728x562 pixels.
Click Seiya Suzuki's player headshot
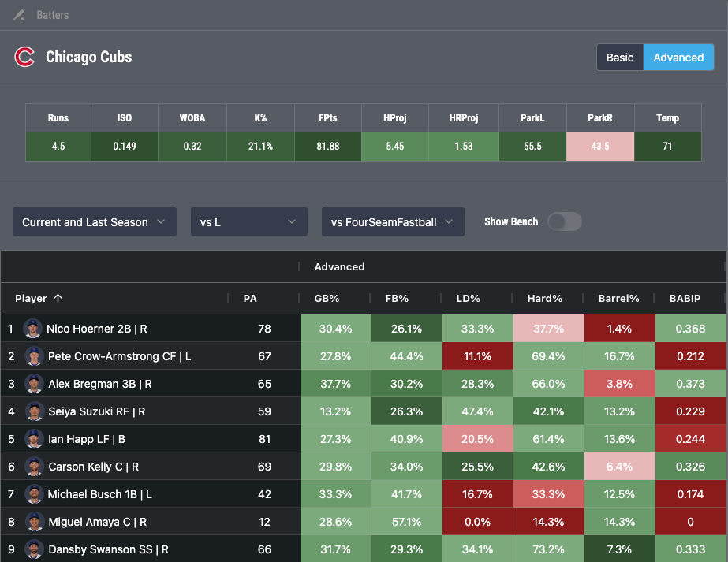tap(35, 411)
